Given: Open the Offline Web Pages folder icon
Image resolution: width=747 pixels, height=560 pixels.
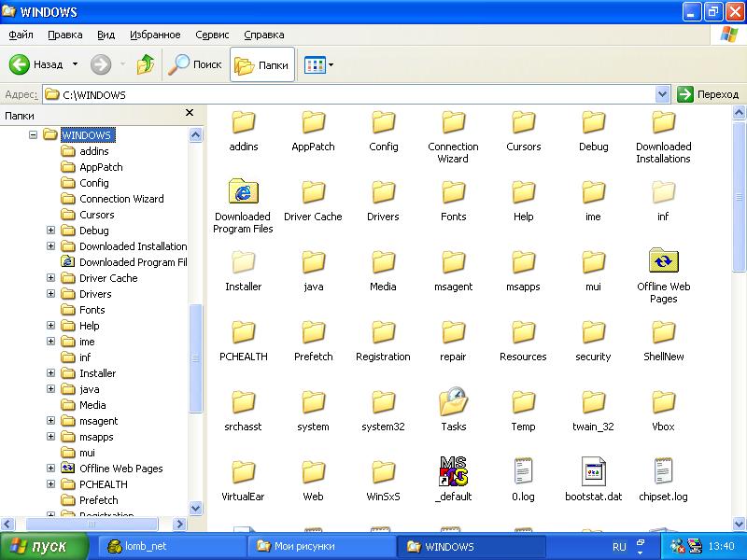Looking at the screenshot, I should [663, 260].
